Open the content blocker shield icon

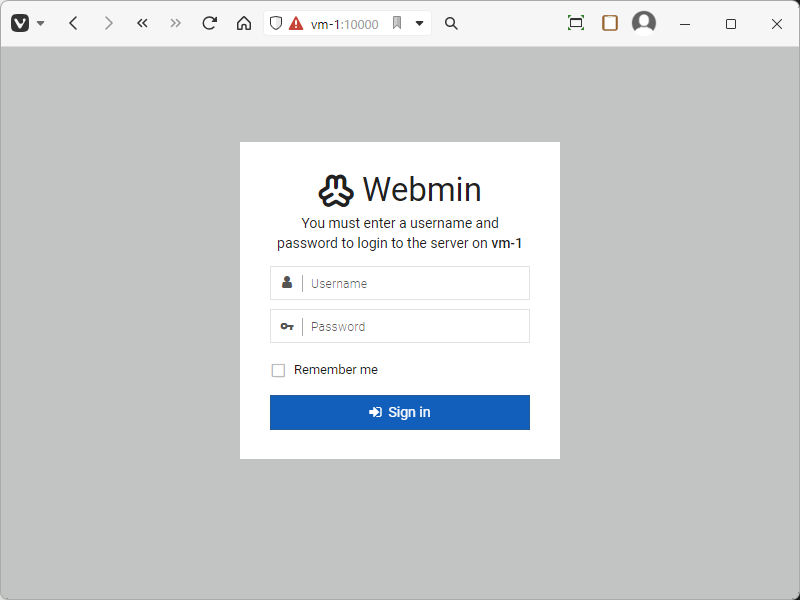tap(276, 23)
